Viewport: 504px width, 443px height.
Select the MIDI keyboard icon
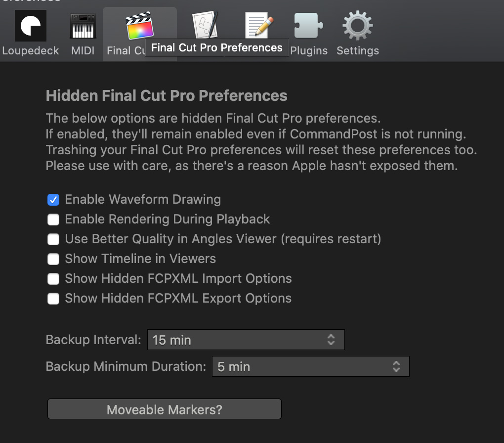83,26
